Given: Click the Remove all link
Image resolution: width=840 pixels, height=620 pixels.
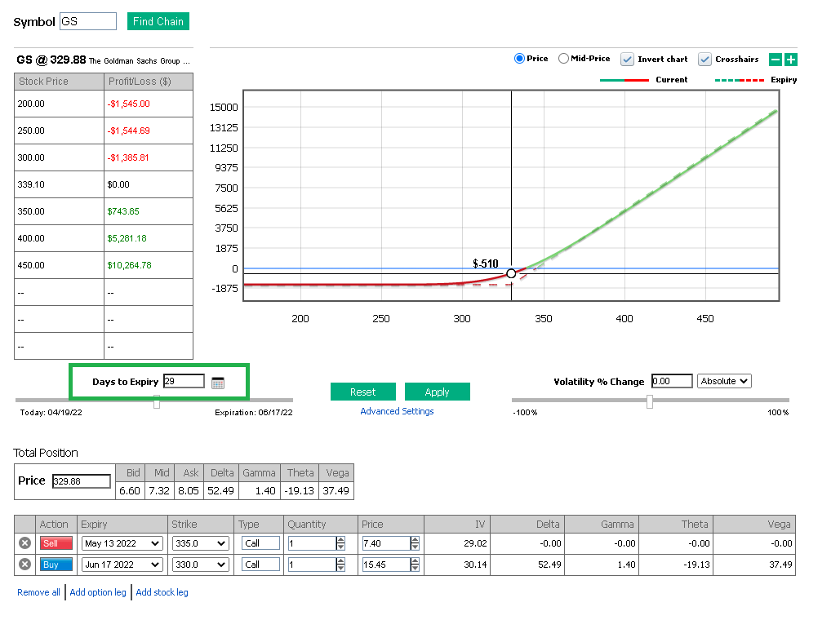Looking at the screenshot, I should (38, 592).
